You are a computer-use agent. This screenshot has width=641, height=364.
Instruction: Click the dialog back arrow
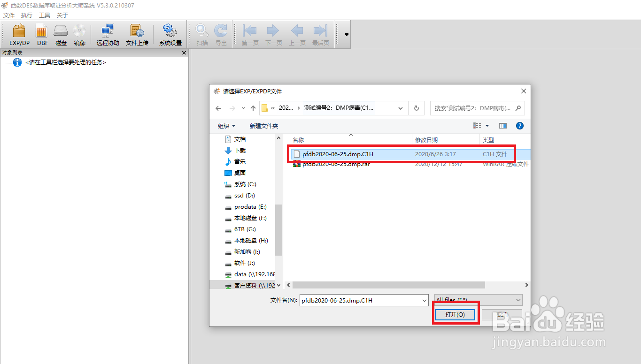[218, 108]
